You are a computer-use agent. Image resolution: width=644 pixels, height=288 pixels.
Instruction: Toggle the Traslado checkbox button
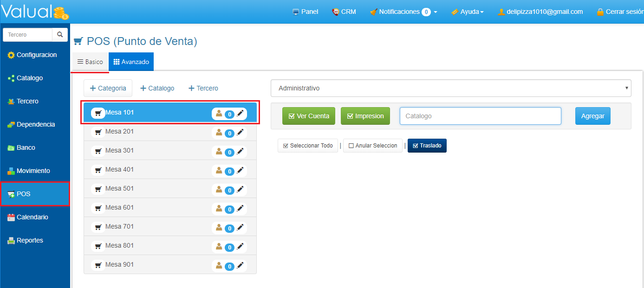[x=427, y=146]
